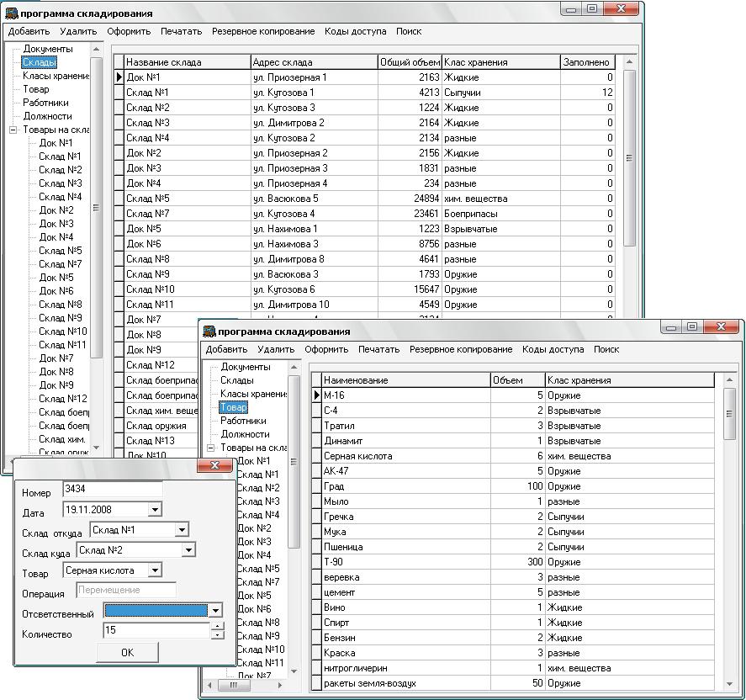Open the Оформить menu in the front window
Screen dimensions: 746x700
(326, 349)
